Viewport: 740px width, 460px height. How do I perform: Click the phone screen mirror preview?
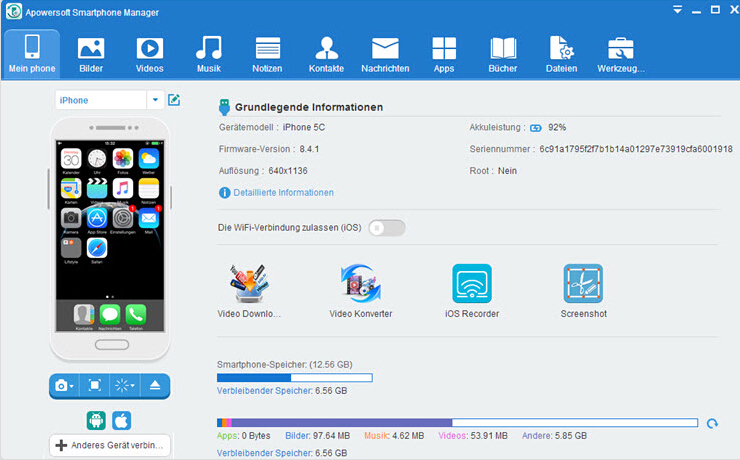click(110, 236)
